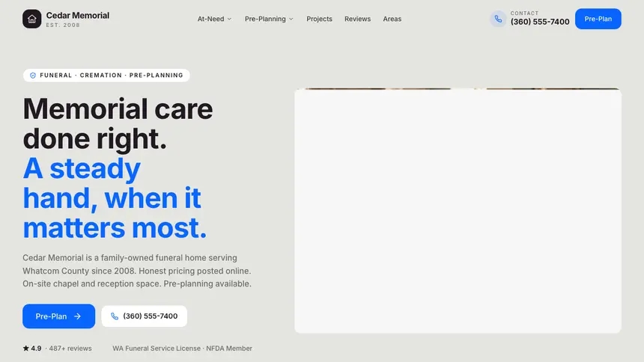Click the Cedar Memorial brand name
The image size is (644, 362).
tap(78, 15)
